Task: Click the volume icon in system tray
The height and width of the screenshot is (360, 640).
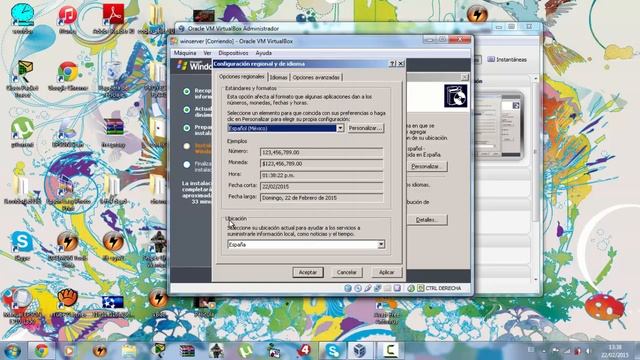Action: point(588,351)
